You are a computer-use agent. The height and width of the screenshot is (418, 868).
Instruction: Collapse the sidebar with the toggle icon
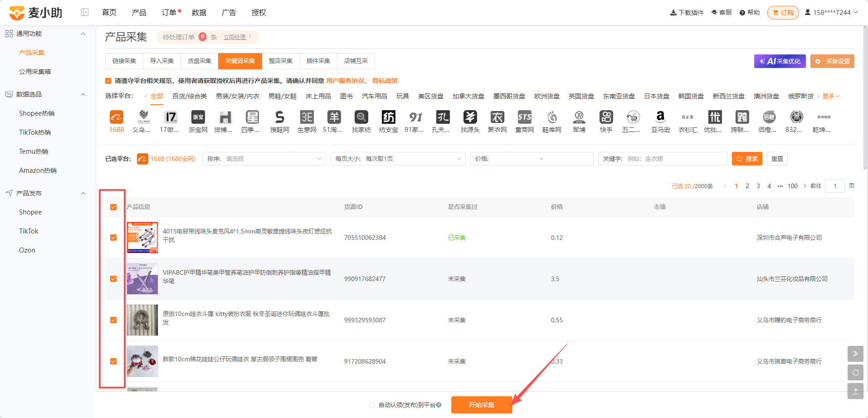point(85,12)
